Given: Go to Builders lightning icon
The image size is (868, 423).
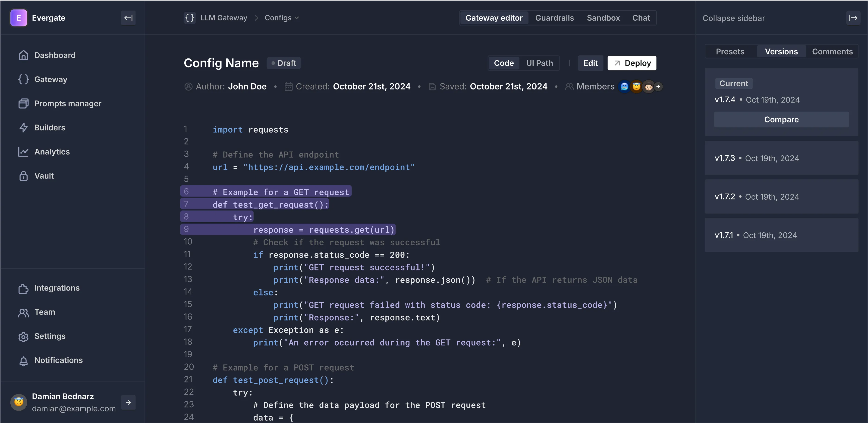Looking at the screenshot, I should (23, 128).
